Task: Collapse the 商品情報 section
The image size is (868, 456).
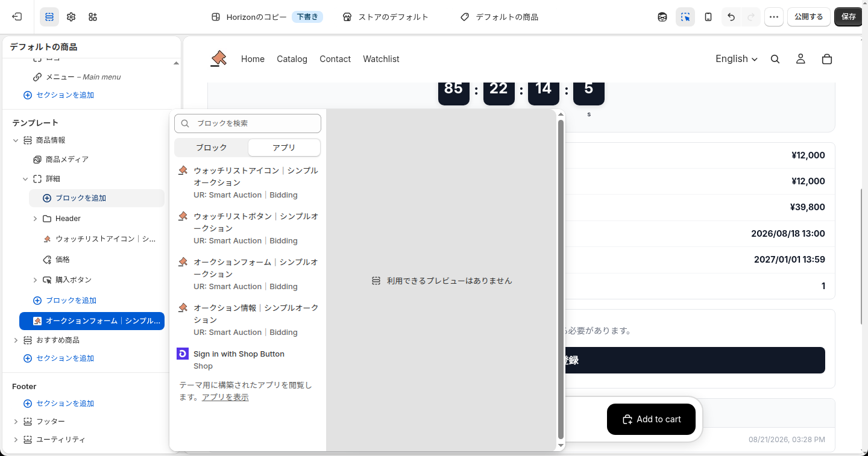Action: pyautogui.click(x=16, y=140)
